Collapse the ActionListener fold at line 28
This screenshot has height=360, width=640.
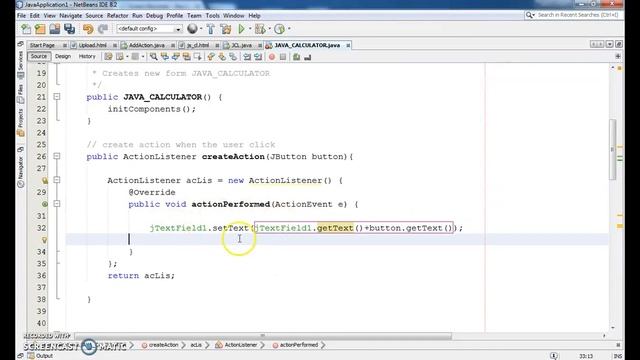(57, 180)
